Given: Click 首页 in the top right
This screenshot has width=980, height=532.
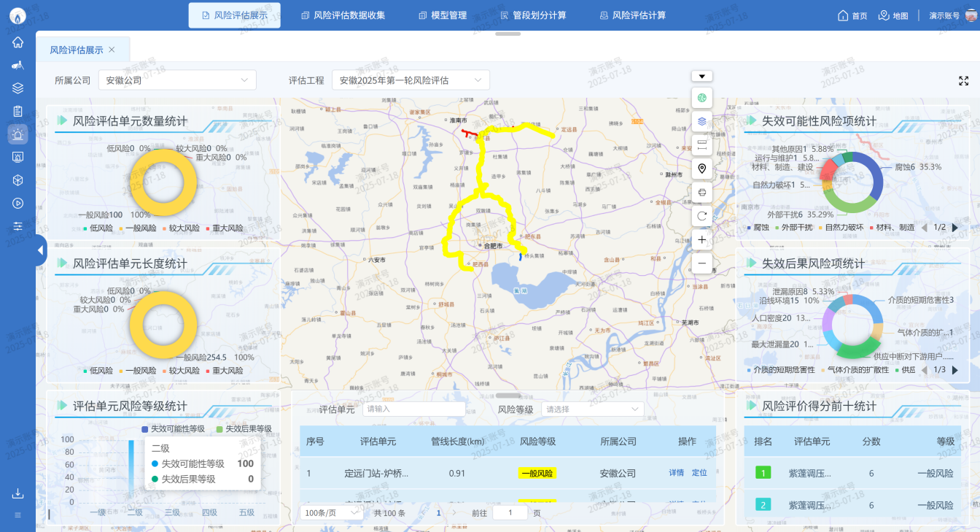Looking at the screenshot, I should click(x=852, y=15).
